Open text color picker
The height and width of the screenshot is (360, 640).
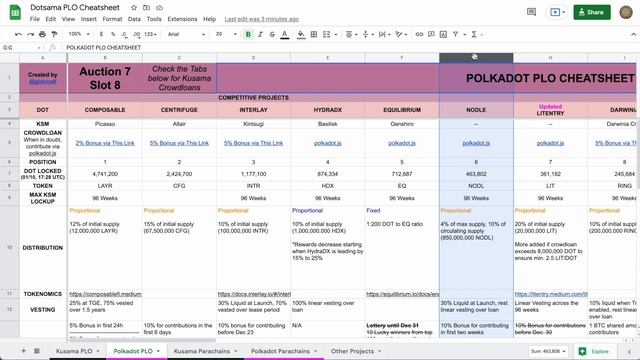point(284,35)
